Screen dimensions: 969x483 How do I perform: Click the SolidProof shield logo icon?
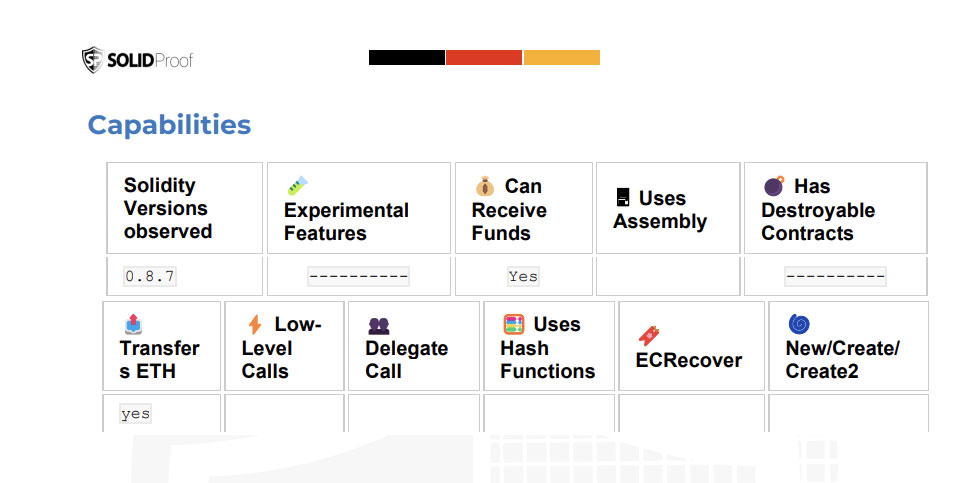click(x=93, y=60)
